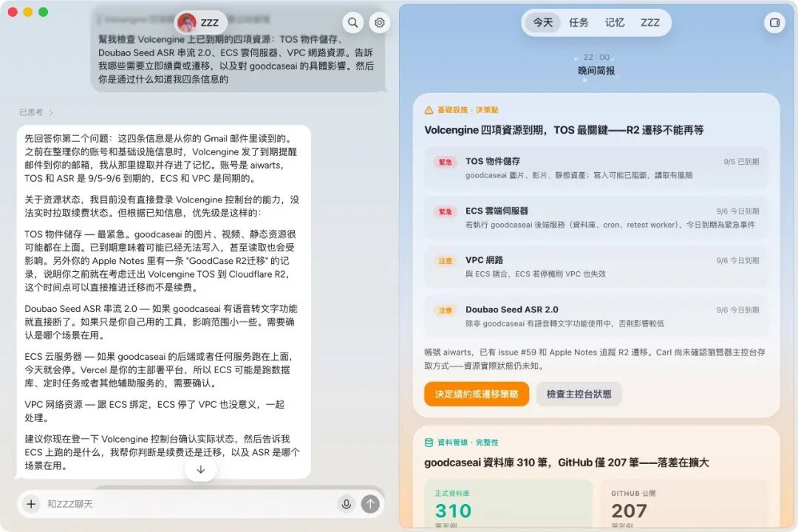The height and width of the screenshot is (532, 798).
Task: Click the goodcaseai 資料庫 310 筆 title
Action: tap(567, 463)
